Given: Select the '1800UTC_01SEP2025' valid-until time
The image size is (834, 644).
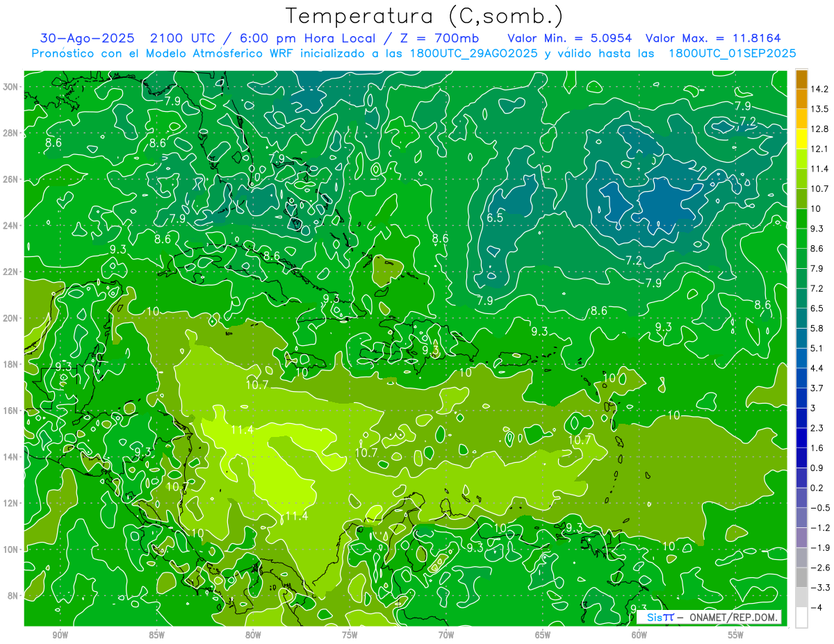Looking at the screenshot, I should tap(732, 53).
